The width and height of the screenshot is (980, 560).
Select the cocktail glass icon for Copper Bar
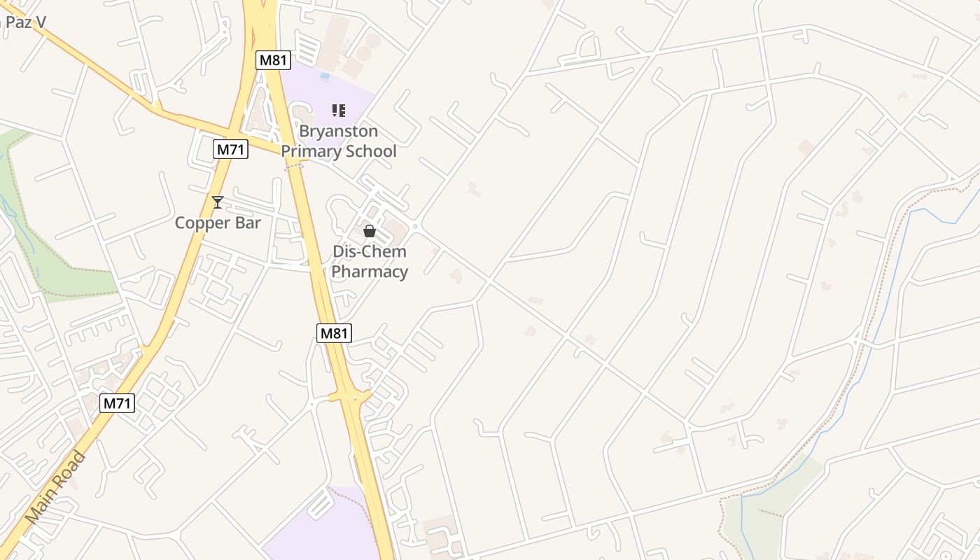(x=218, y=202)
